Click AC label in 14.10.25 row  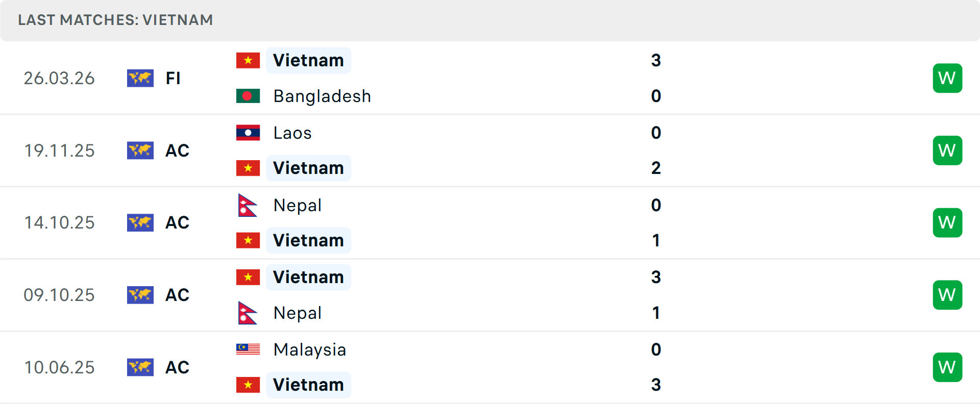pos(177,222)
